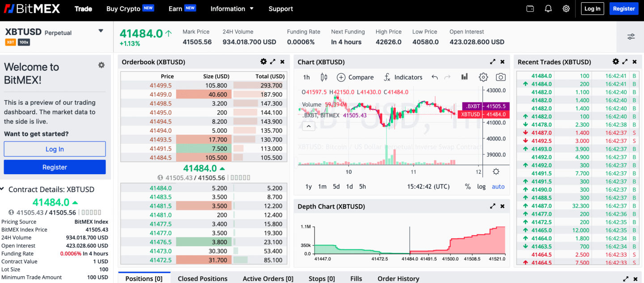The height and width of the screenshot is (283, 644).
Task: Set chart range to 1y
Action: 309,187
